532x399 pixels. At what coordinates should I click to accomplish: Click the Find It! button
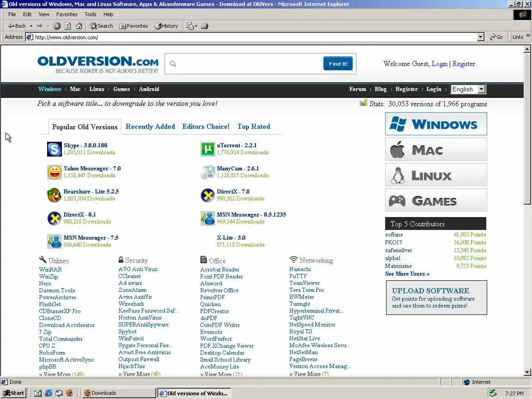pyautogui.click(x=338, y=63)
